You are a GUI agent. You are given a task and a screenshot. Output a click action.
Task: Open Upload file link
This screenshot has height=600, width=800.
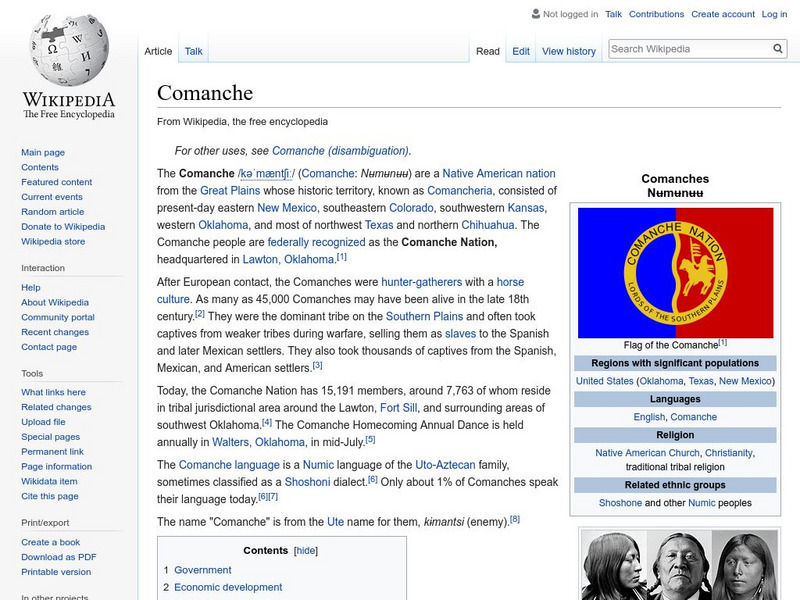[x=43, y=422]
